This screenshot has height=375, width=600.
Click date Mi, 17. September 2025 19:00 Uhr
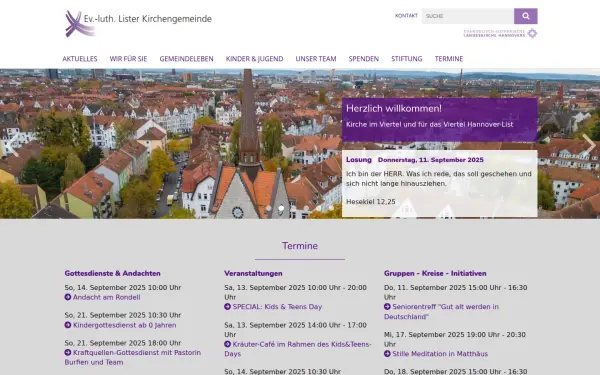pos(455,339)
